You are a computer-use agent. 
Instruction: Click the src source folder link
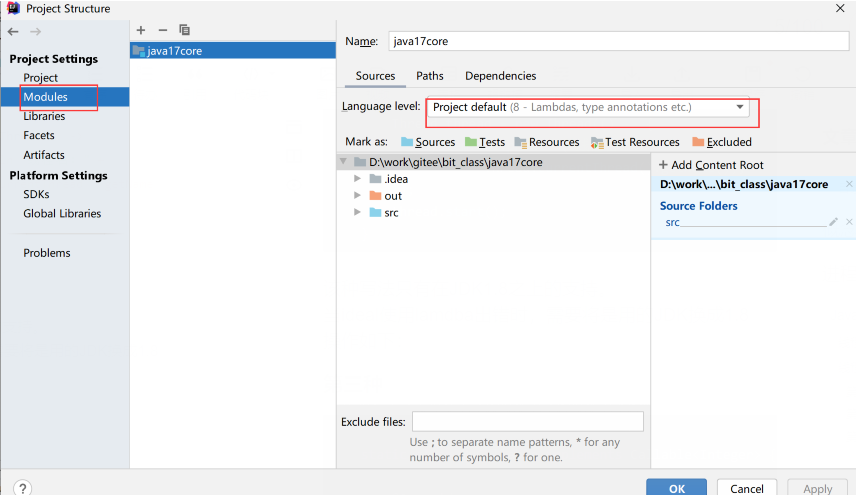tap(672, 223)
